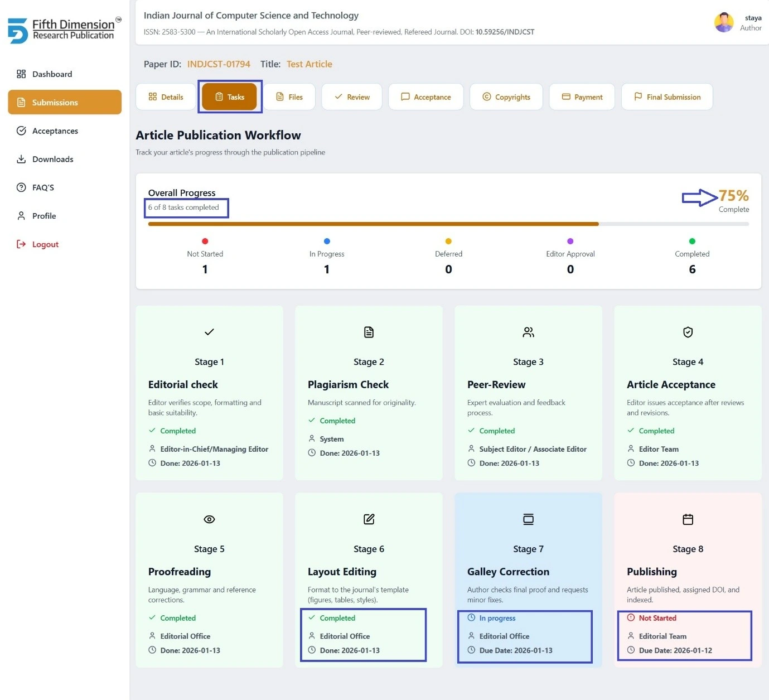Open the Details tab
769x700 pixels.
166,96
